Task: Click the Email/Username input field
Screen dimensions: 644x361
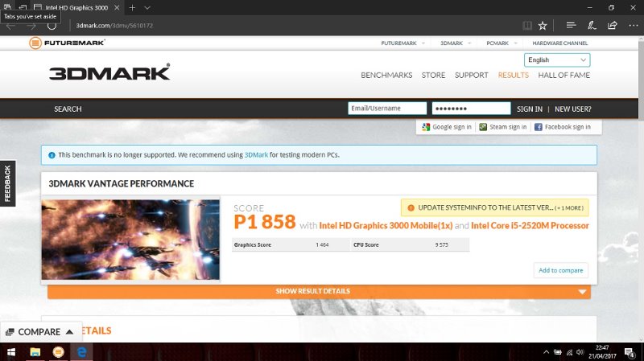Action: click(x=387, y=109)
